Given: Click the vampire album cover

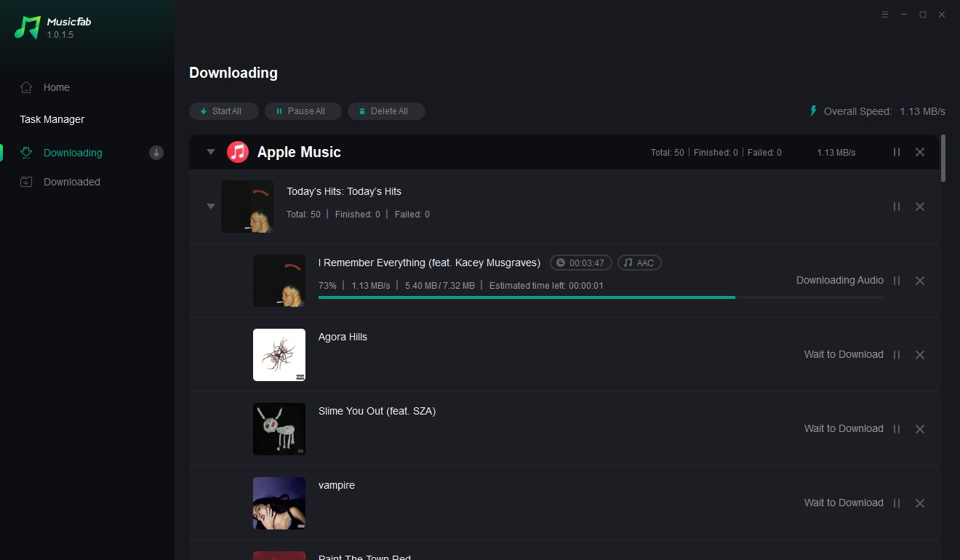Looking at the screenshot, I should (279, 503).
